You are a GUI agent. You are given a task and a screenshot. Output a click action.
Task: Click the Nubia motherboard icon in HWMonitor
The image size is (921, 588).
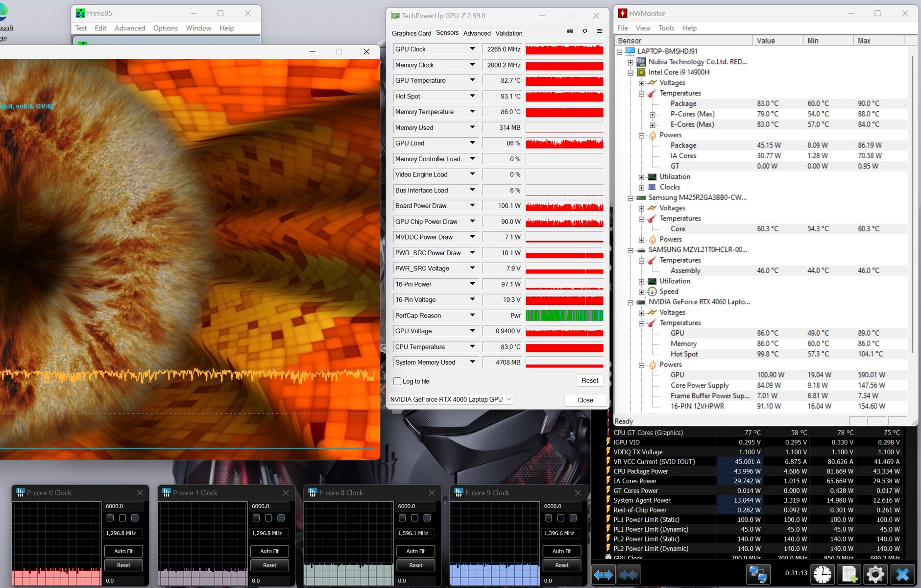coord(641,62)
